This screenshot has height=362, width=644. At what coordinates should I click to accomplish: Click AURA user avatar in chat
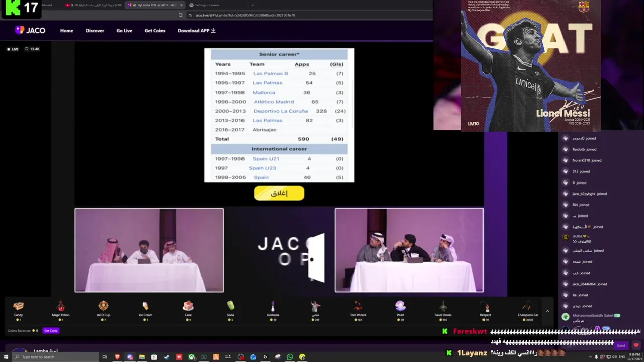566,237
